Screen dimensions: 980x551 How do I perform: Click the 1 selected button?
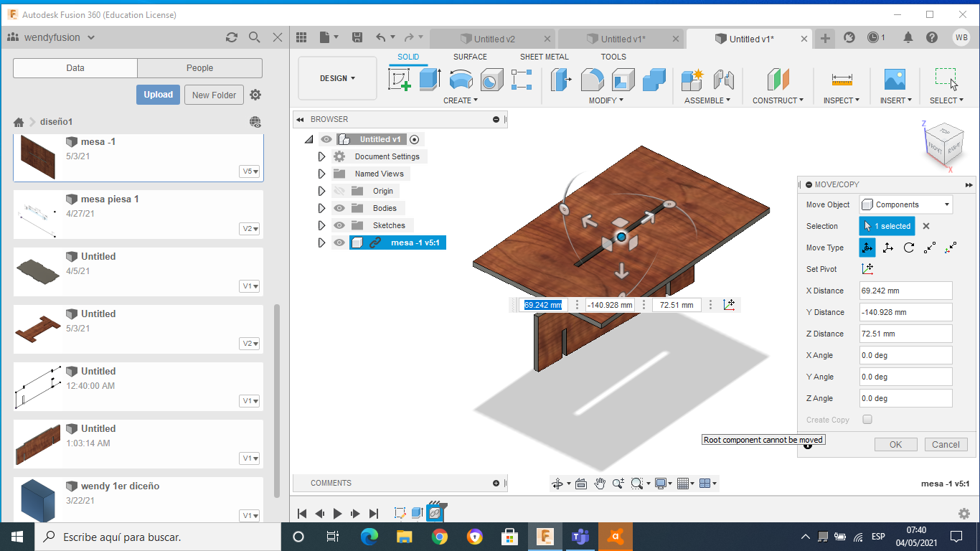[887, 226]
